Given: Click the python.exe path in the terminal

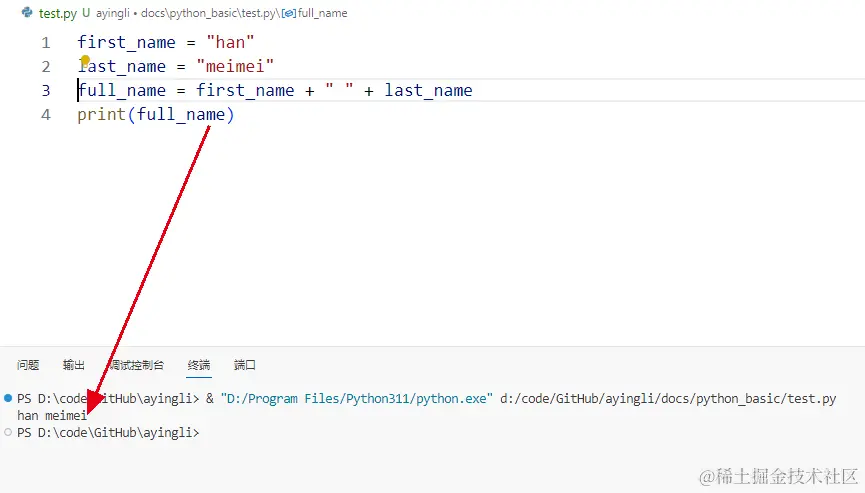Looking at the screenshot, I should (356, 399).
